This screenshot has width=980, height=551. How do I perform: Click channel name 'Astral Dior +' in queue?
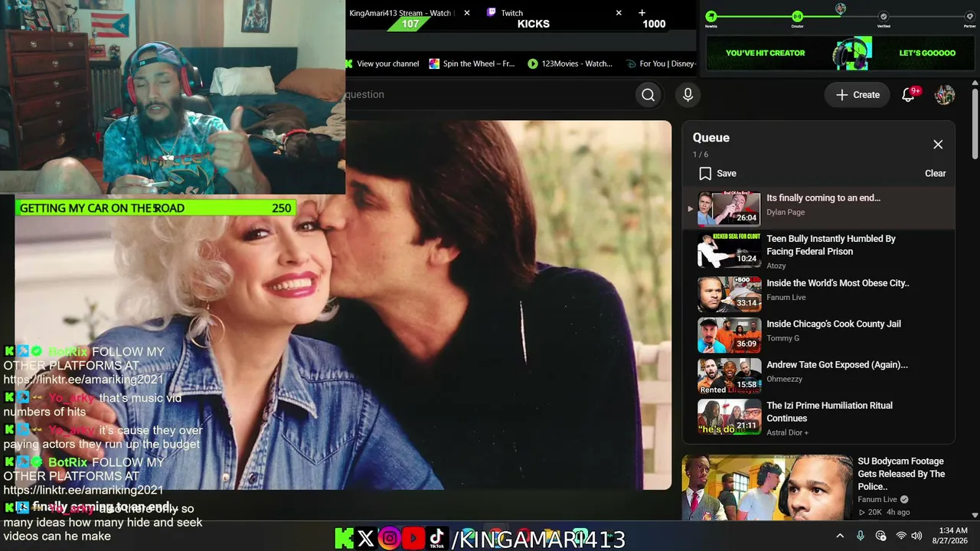tap(787, 433)
